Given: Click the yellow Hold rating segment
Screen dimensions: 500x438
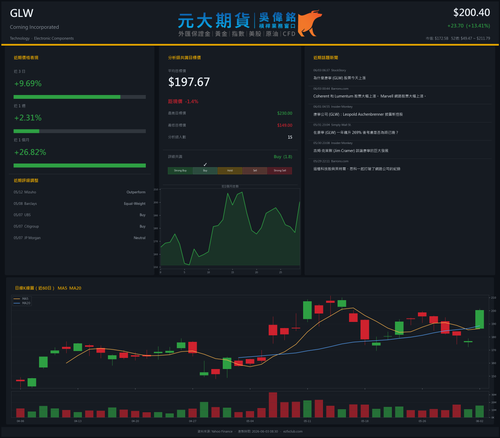Looking at the screenshot, I should click(x=230, y=171).
